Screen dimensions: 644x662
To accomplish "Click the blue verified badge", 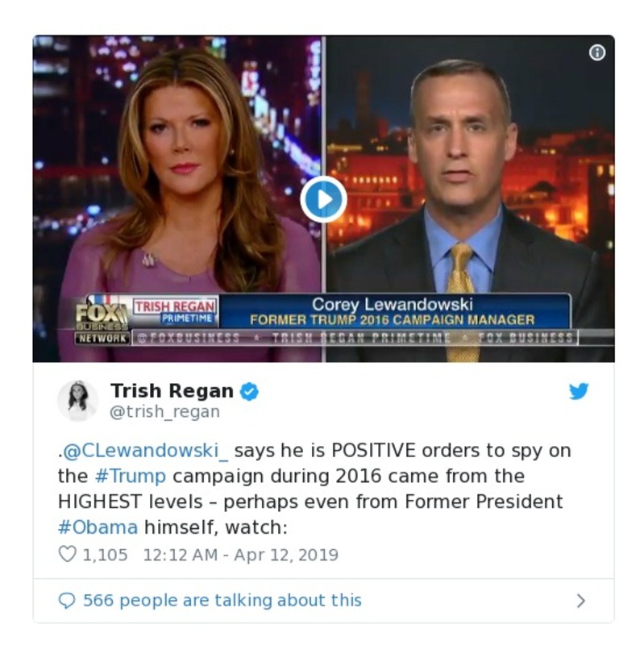I will pyautogui.click(x=249, y=391).
